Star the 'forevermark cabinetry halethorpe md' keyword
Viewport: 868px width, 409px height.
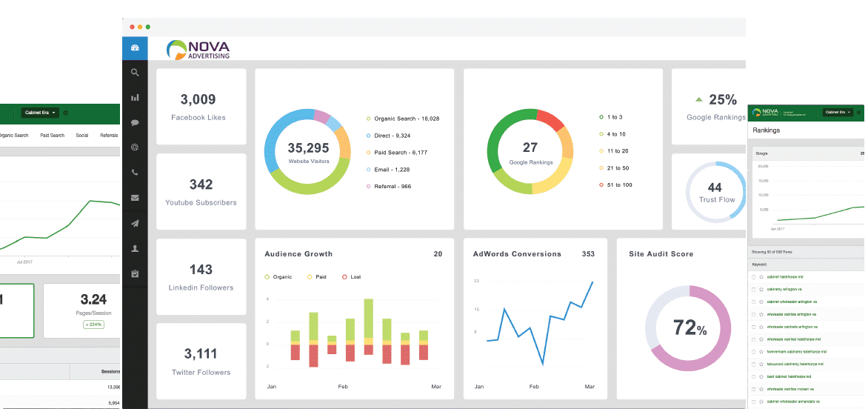[x=761, y=351]
